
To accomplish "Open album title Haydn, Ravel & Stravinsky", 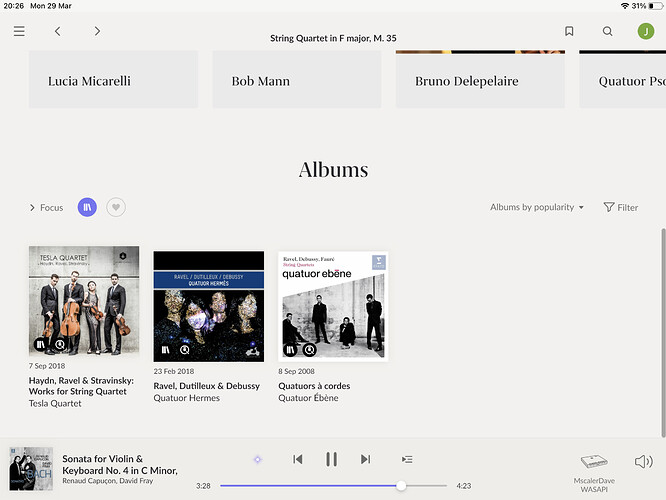I will click(81, 386).
